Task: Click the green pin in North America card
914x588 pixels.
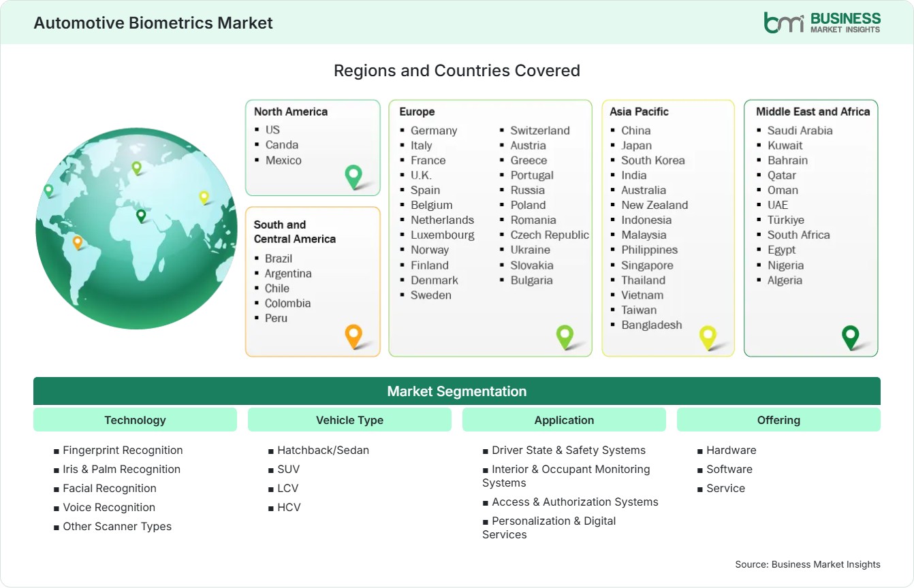Action: pos(353,177)
